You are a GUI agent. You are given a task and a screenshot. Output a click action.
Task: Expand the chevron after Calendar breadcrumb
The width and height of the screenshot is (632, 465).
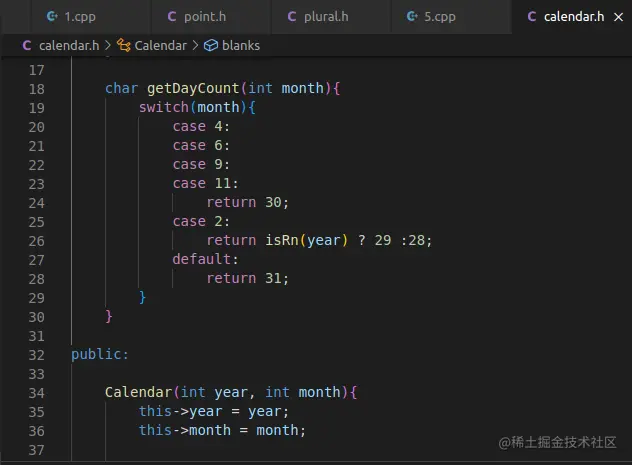point(195,46)
